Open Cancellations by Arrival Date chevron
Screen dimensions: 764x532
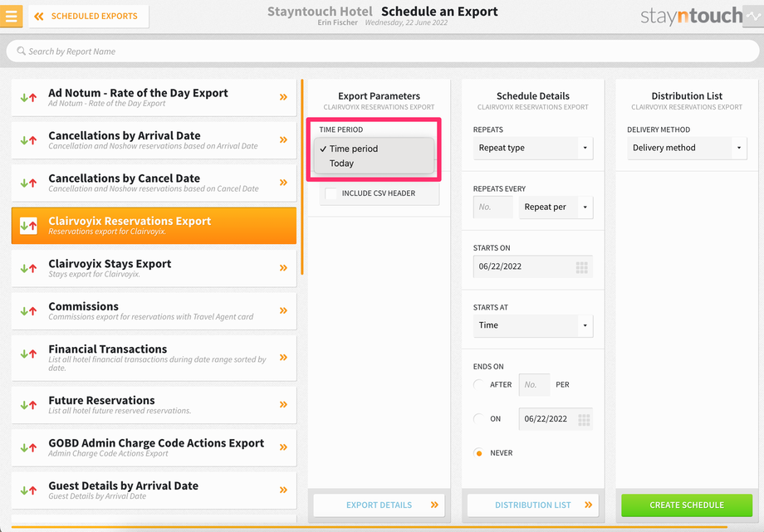coord(283,139)
